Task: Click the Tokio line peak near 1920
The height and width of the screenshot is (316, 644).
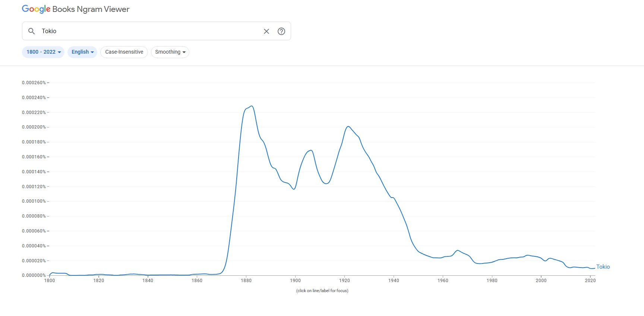Action: pos(348,127)
